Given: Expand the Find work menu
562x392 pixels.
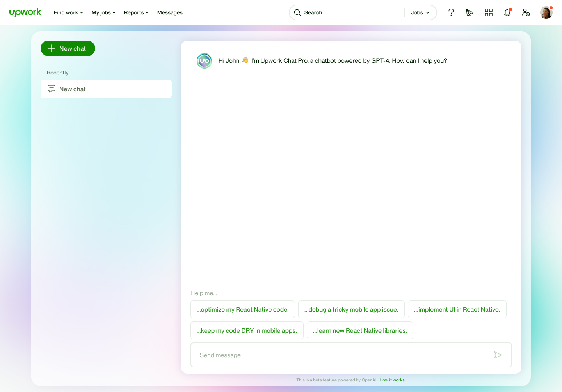Looking at the screenshot, I should pyautogui.click(x=68, y=12).
